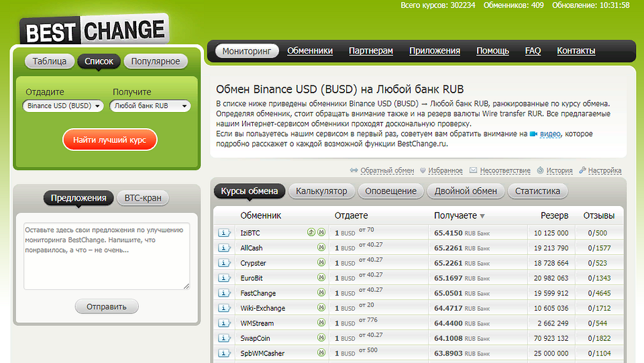Image resolution: width=644 pixels, height=363 pixels.
Task: Switch to the Популярное view toggle
Action: pyautogui.click(x=156, y=61)
